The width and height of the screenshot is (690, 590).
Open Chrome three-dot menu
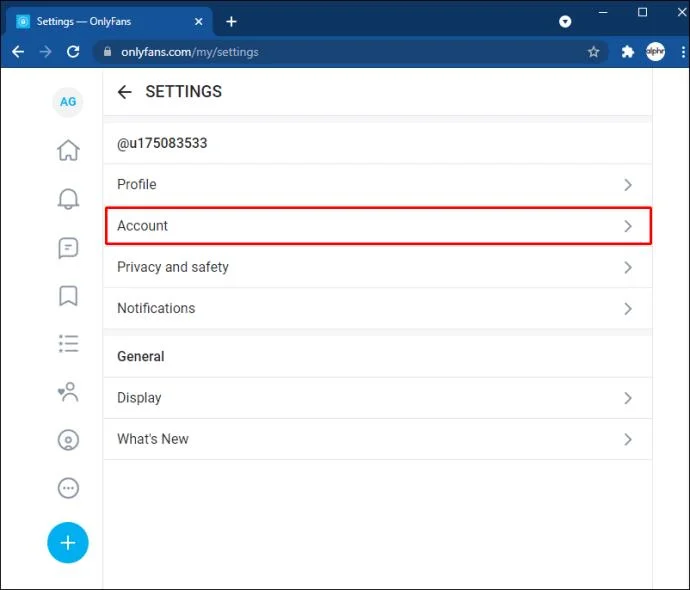click(683, 52)
